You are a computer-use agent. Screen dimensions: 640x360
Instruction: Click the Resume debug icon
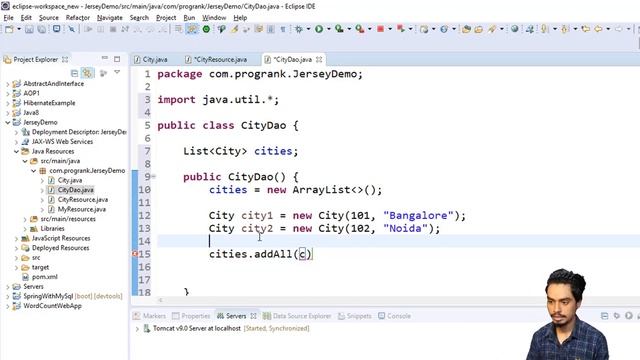[x=88, y=29]
